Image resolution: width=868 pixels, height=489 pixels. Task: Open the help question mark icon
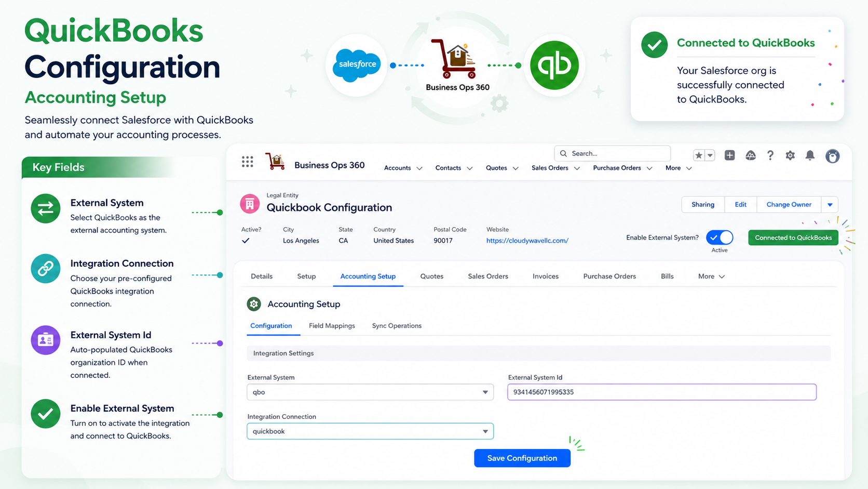(770, 155)
